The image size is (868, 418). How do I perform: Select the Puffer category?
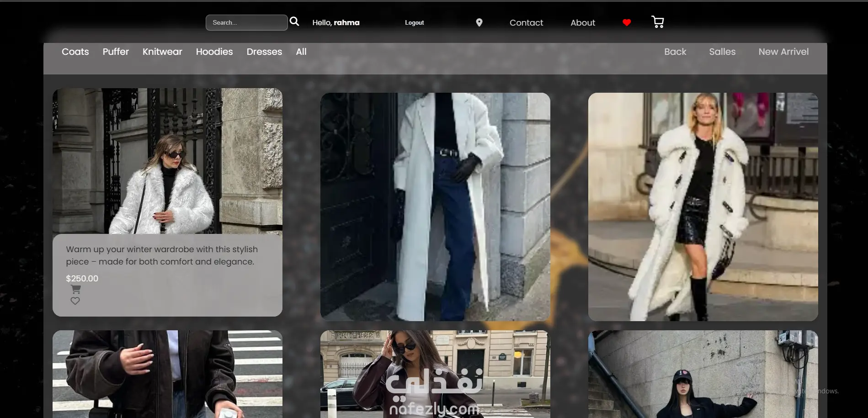click(116, 52)
